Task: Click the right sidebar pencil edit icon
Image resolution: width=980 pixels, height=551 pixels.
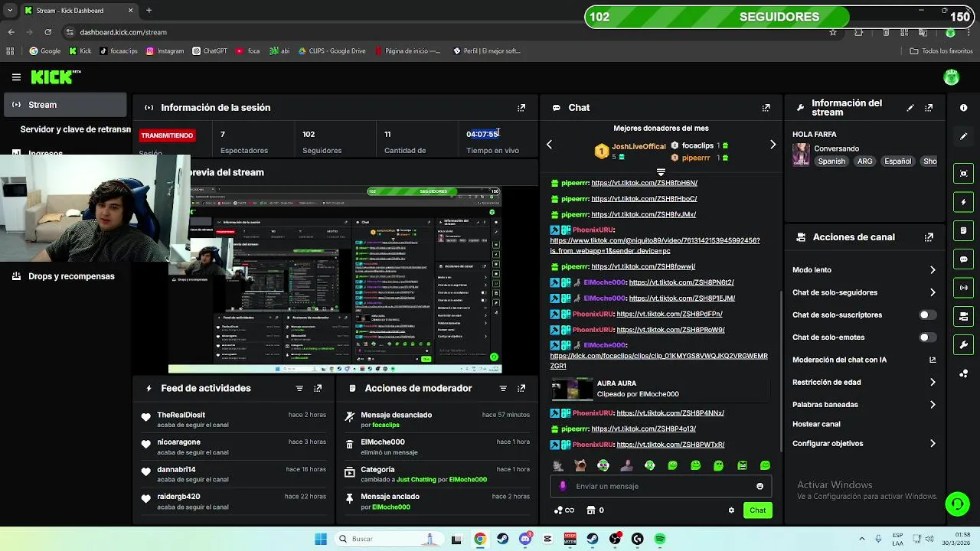Action: 963,136
